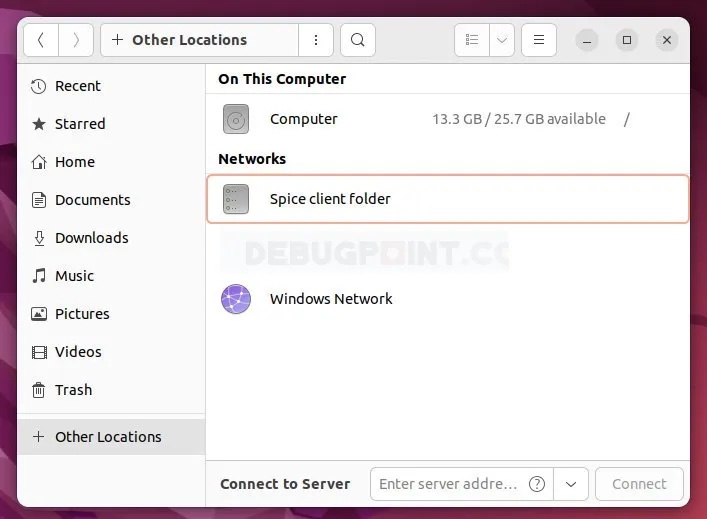Viewport: 707px width, 519px height.
Task: Click the Computer drive icon
Action: pyautogui.click(x=236, y=119)
